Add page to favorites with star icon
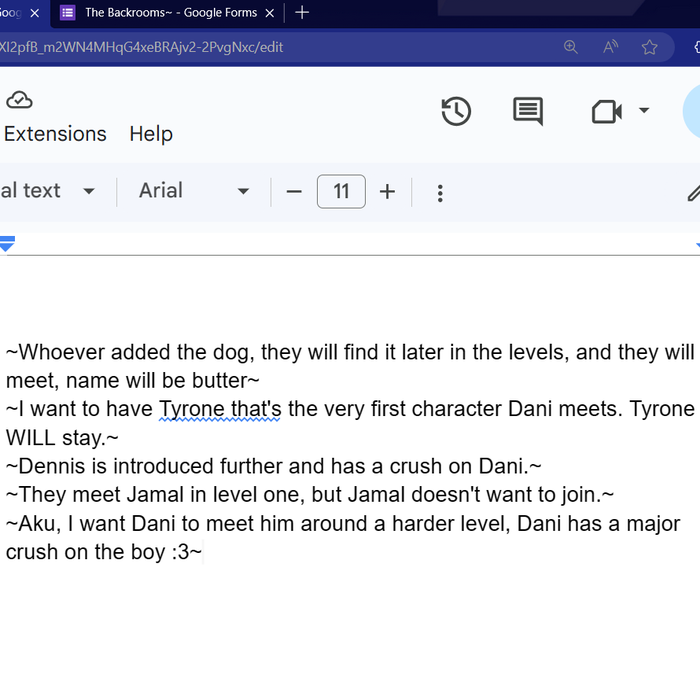The image size is (700, 700). pos(649,47)
